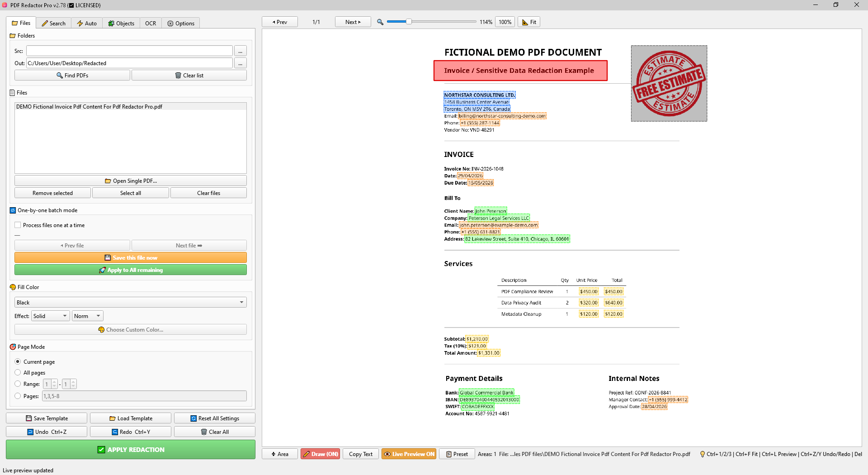The image size is (868, 475).
Task: Click the zoom slider handle
Action: pos(409,21)
